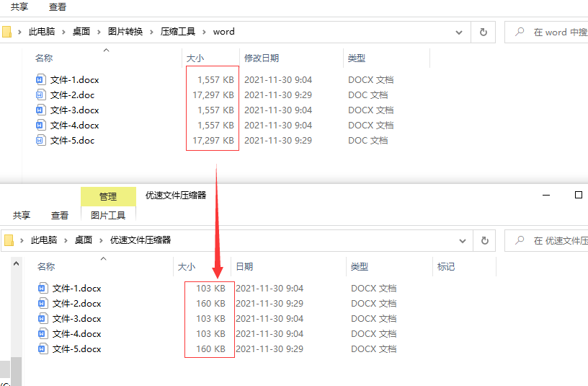Select the 文件-2.doc icon in word window
The width and height of the screenshot is (588, 386).
point(40,95)
